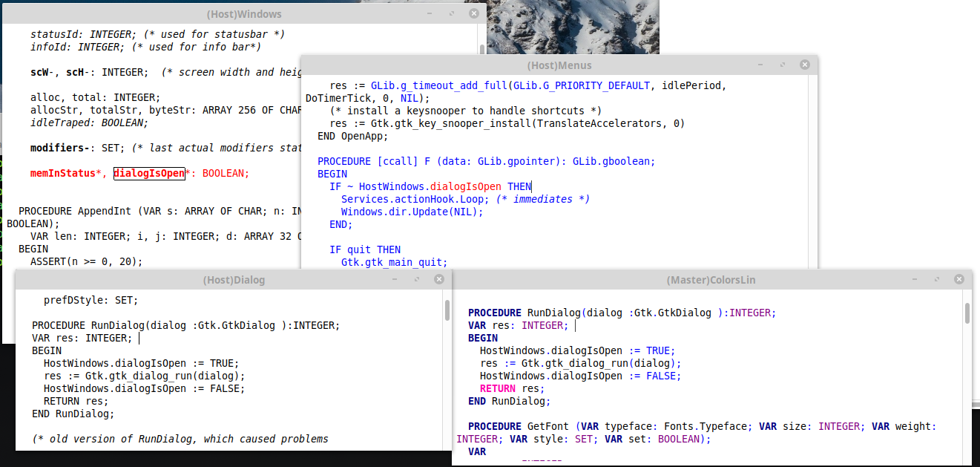Minimize the (Host)Windows window

pyautogui.click(x=430, y=14)
